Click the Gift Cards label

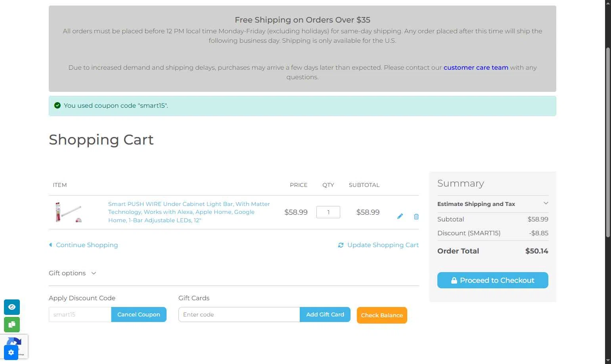click(x=194, y=298)
